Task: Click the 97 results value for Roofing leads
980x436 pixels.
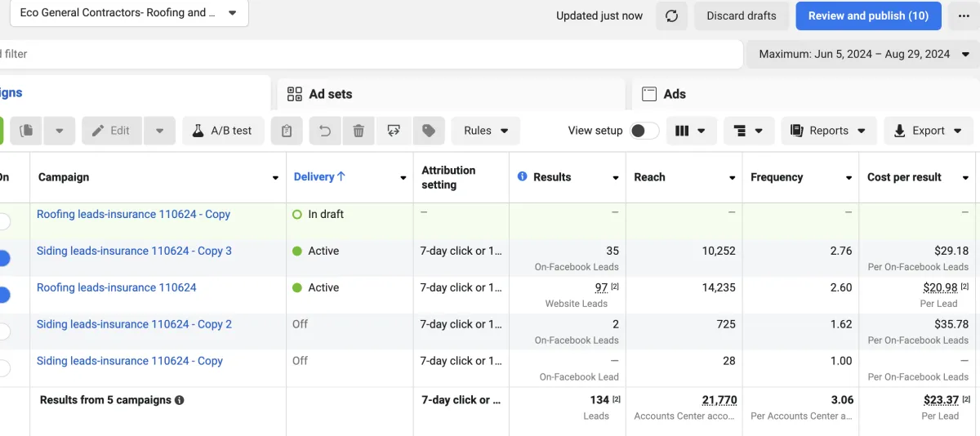Action: click(602, 287)
